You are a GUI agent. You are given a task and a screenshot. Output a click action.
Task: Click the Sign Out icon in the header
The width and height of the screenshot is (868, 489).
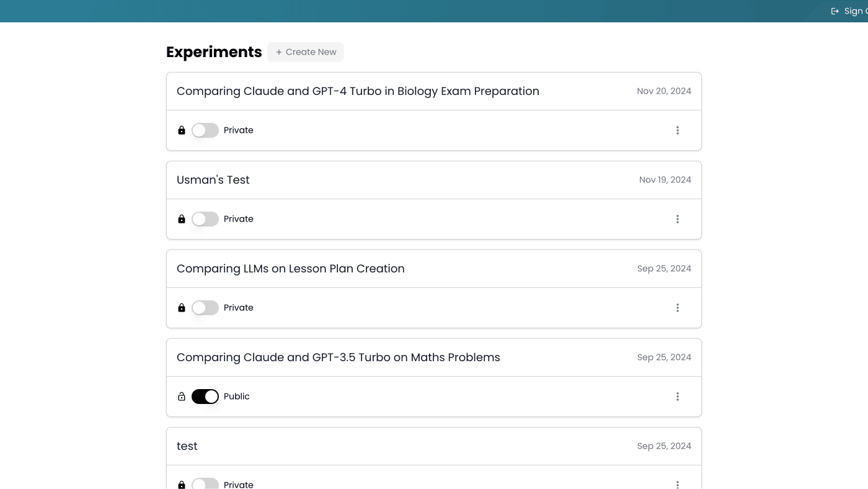pos(835,11)
